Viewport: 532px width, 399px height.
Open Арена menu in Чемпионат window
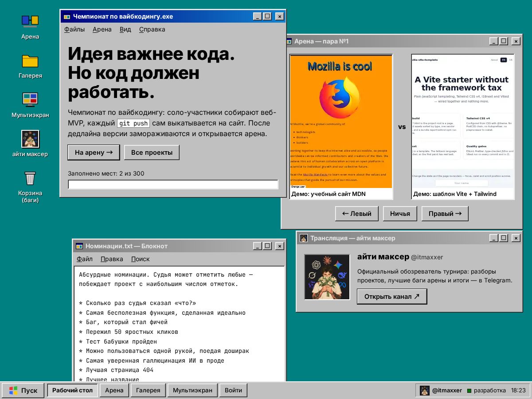pos(102,30)
